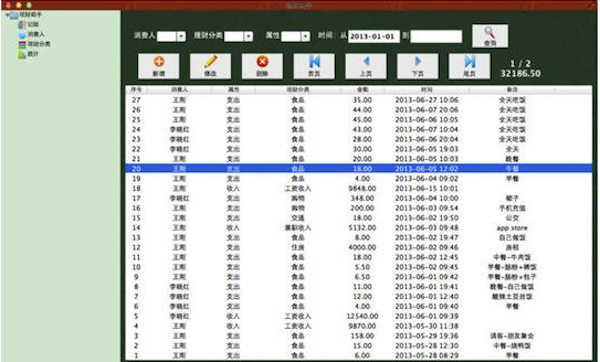Open the 属性 filter dropdown
This screenshot has height=362, width=600.
[x=295, y=36]
